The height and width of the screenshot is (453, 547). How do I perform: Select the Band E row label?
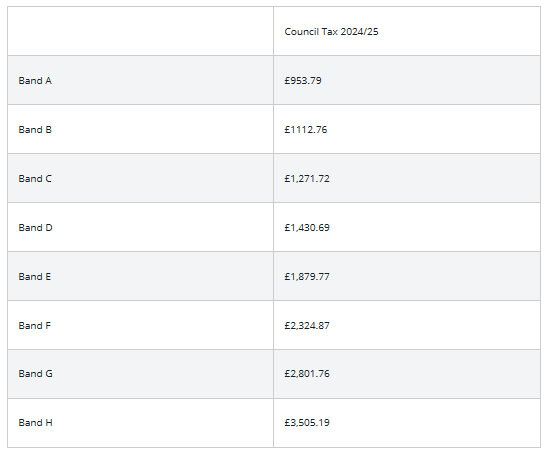[x=35, y=277]
